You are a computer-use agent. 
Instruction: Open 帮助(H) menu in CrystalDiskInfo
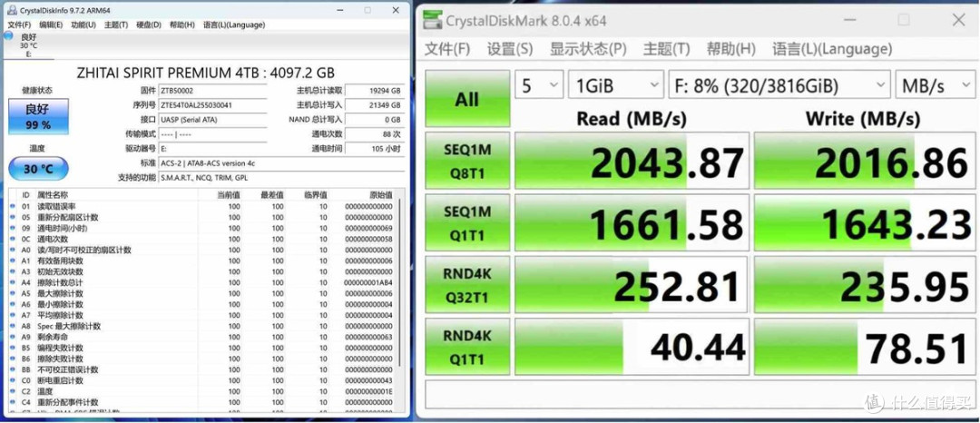pyautogui.click(x=181, y=25)
